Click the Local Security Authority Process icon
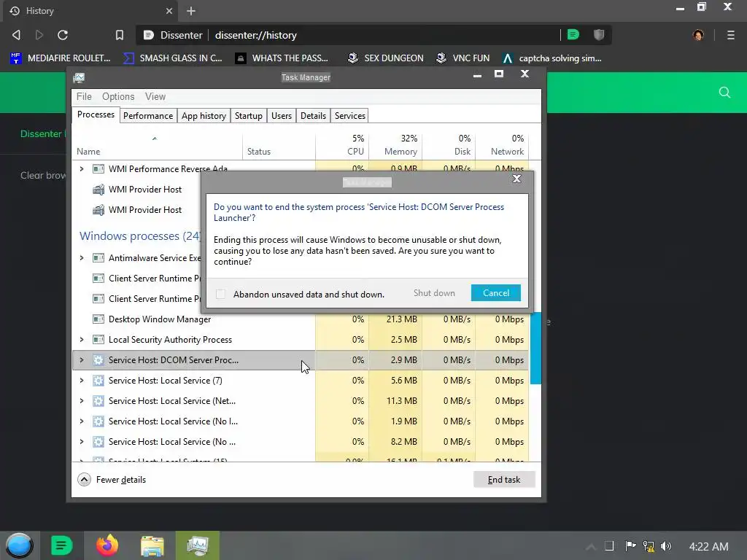 98,340
